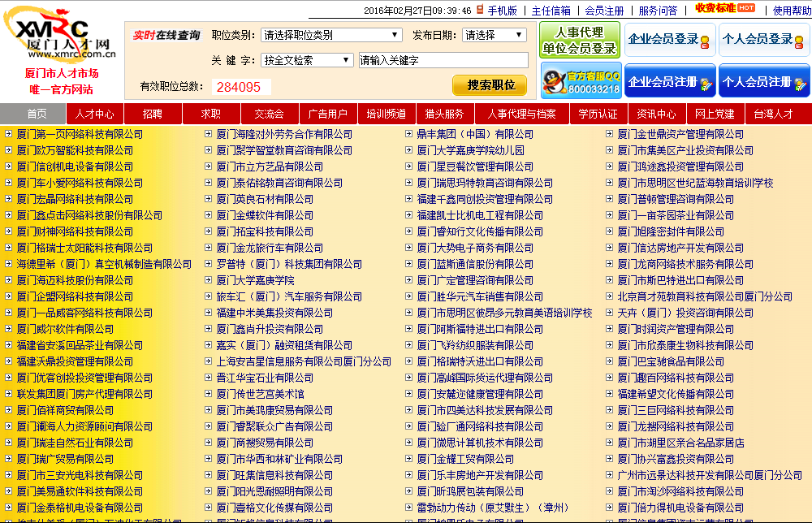The width and height of the screenshot is (812, 523).
Task: Click the mobile phone icon beside 手机版
Action: pos(480,10)
